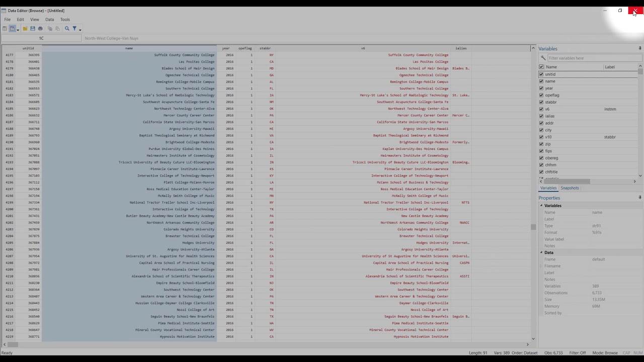Image resolution: width=644 pixels, height=362 pixels.
Task: Uncheck the name variable checkbox
Action: coord(541,81)
